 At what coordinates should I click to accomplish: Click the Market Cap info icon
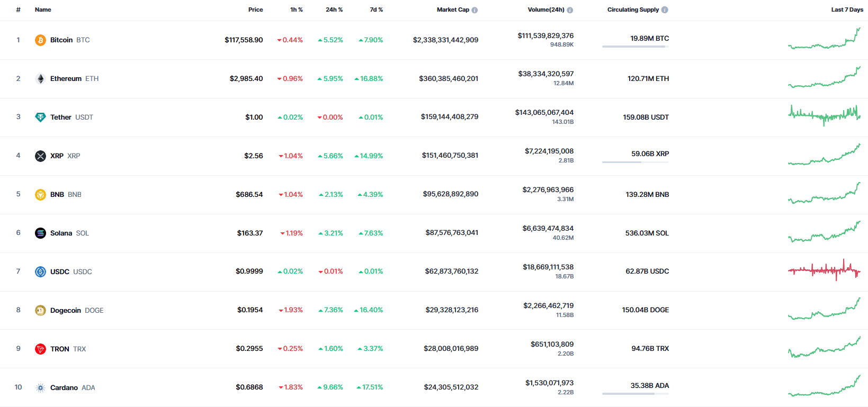[475, 10]
